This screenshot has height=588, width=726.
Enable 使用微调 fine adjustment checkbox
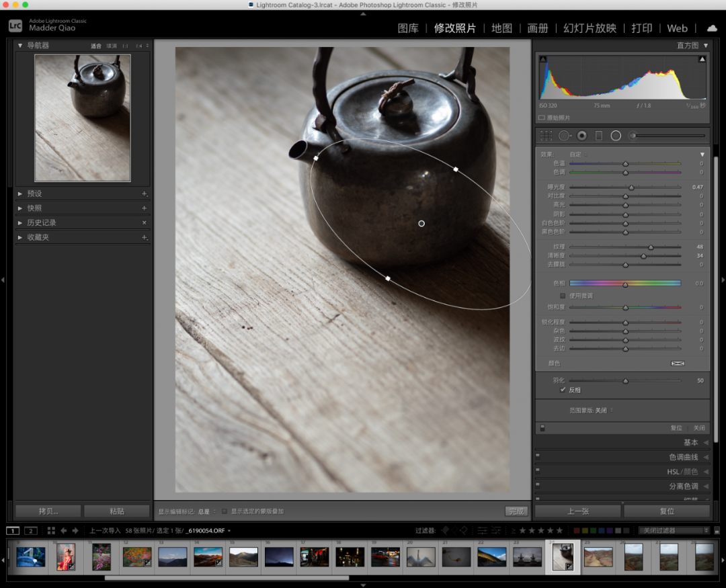(x=563, y=296)
